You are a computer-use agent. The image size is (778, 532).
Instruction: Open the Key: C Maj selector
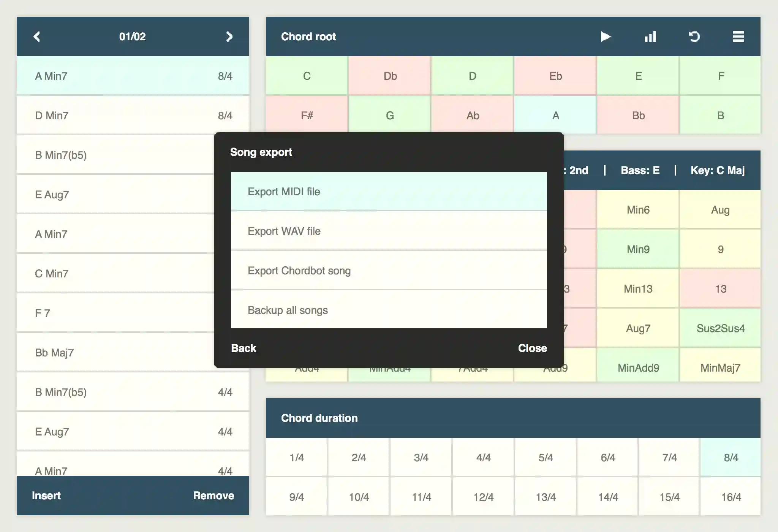717,170
